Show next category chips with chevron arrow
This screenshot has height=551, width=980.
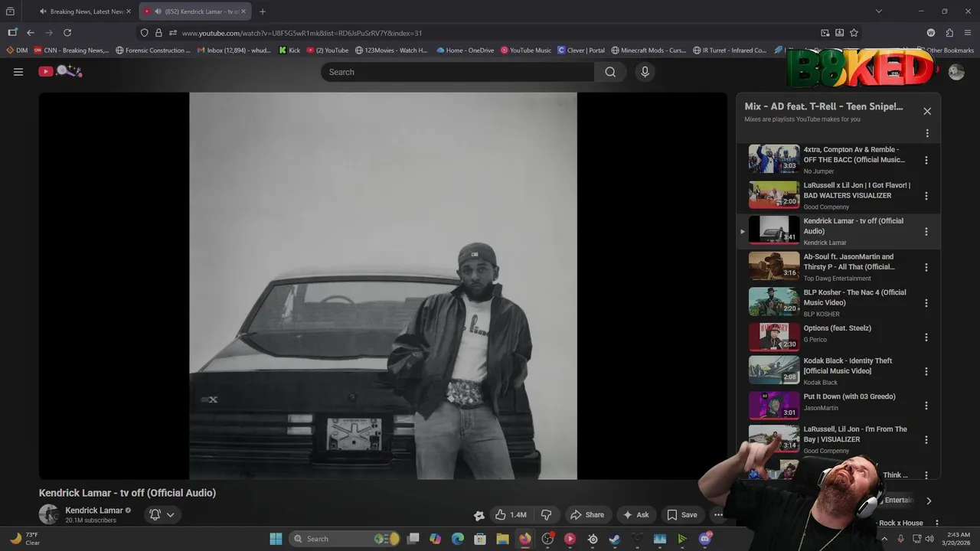click(x=929, y=501)
